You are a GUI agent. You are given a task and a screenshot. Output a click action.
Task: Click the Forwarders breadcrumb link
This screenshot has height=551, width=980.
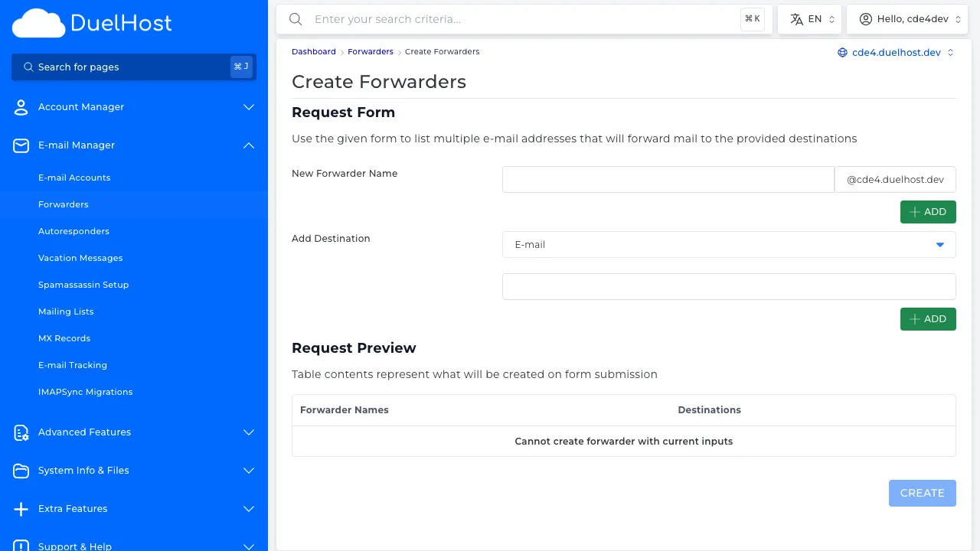(x=371, y=51)
